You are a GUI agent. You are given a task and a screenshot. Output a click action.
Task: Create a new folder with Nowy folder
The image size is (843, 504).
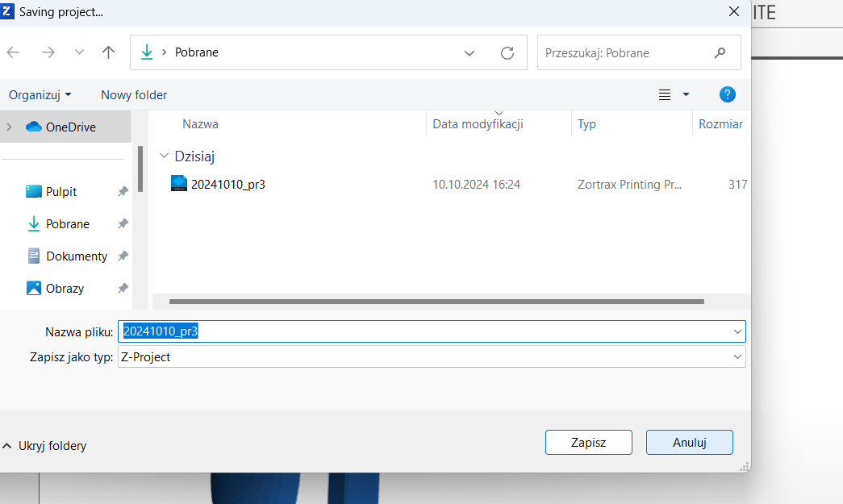(x=134, y=95)
